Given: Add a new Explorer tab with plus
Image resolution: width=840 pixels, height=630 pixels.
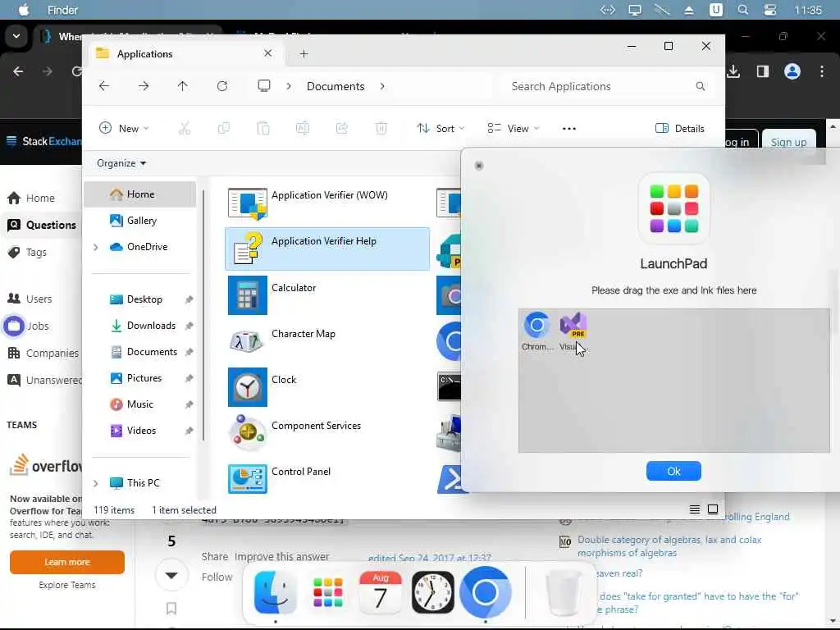Looking at the screenshot, I should click(x=304, y=53).
